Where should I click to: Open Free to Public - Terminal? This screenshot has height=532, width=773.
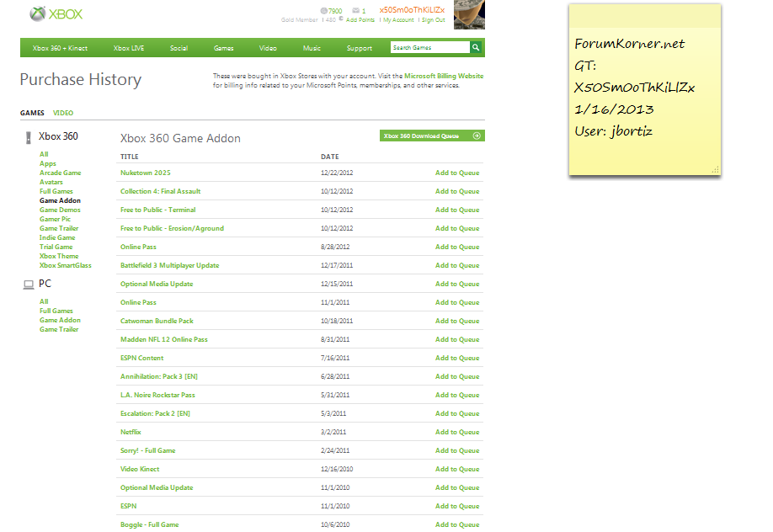(157, 210)
